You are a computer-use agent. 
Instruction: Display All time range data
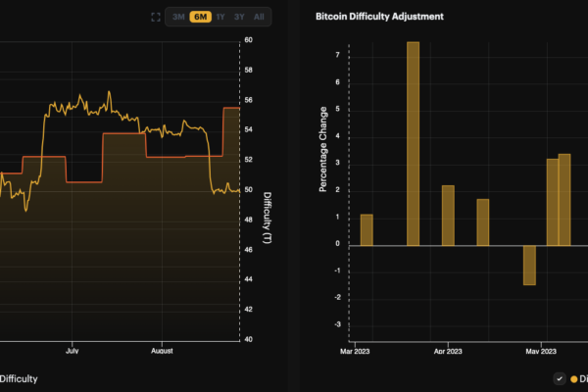tap(259, 17)
